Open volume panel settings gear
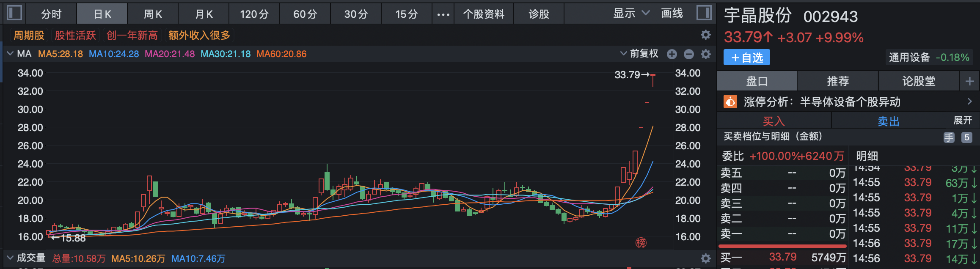This screenshot has height=269, width=980. coord(705,258)
